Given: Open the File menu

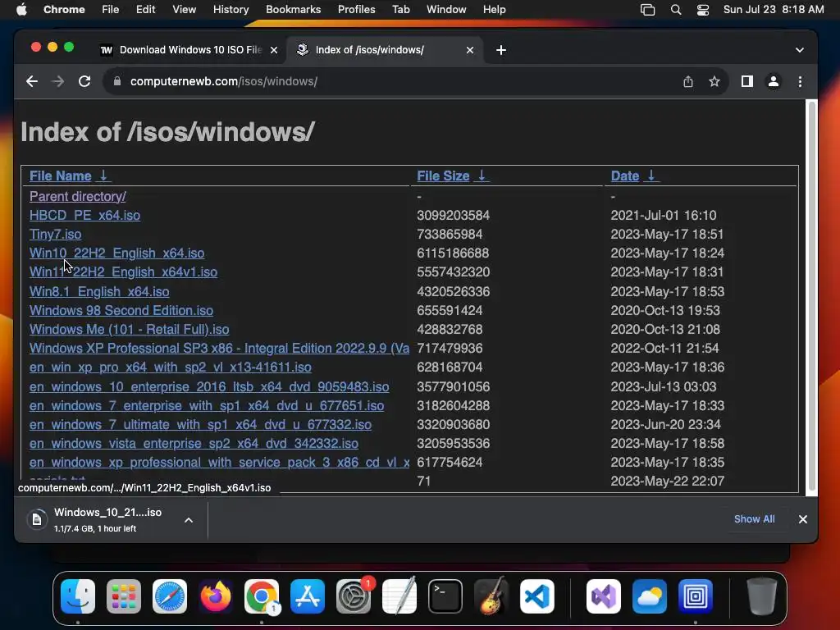Looking at the screenshot, I should (111, 10).
